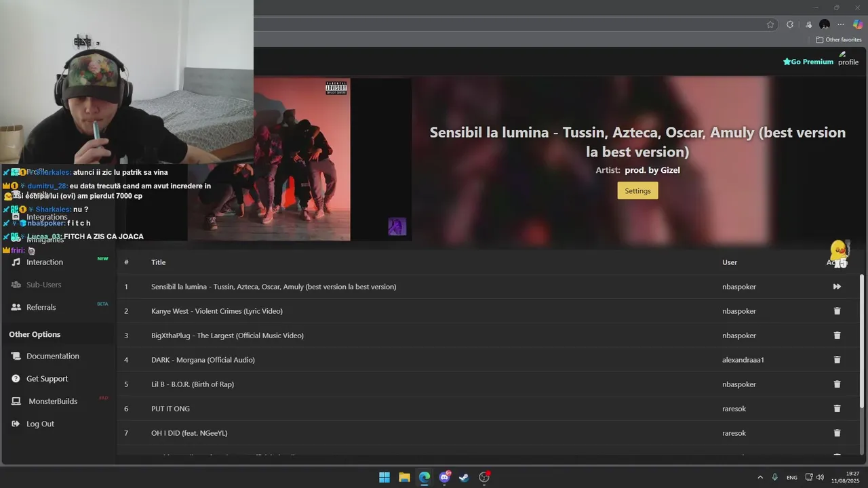Click artist name prod. by Gizel
The height and width of the screenshot is (488, 868).
(651, 170)
